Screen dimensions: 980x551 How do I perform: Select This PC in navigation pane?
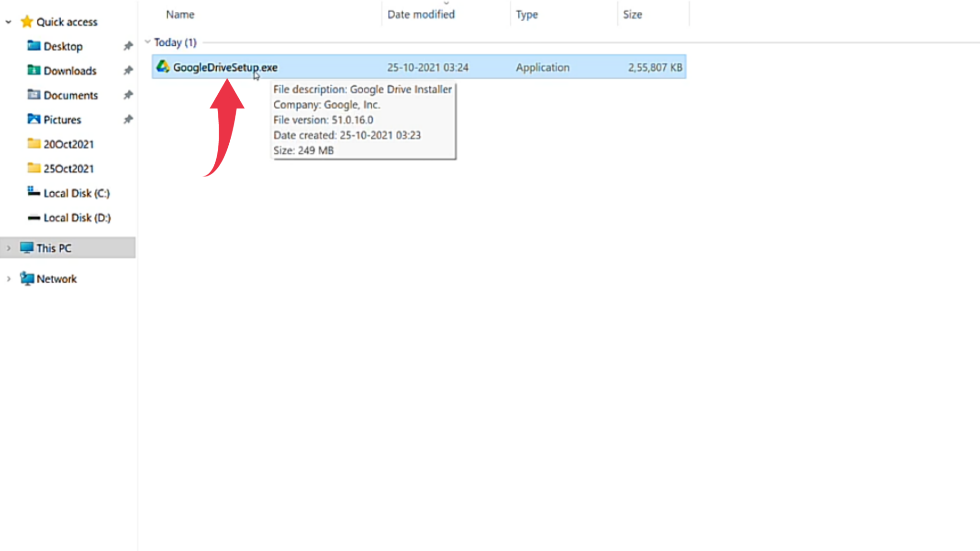coord(68,248)
